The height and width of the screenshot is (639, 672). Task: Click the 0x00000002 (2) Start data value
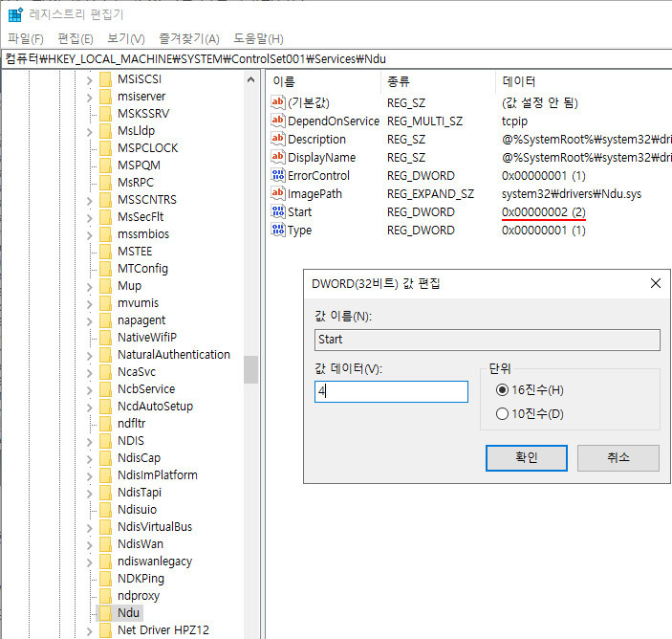pos(543,211)
